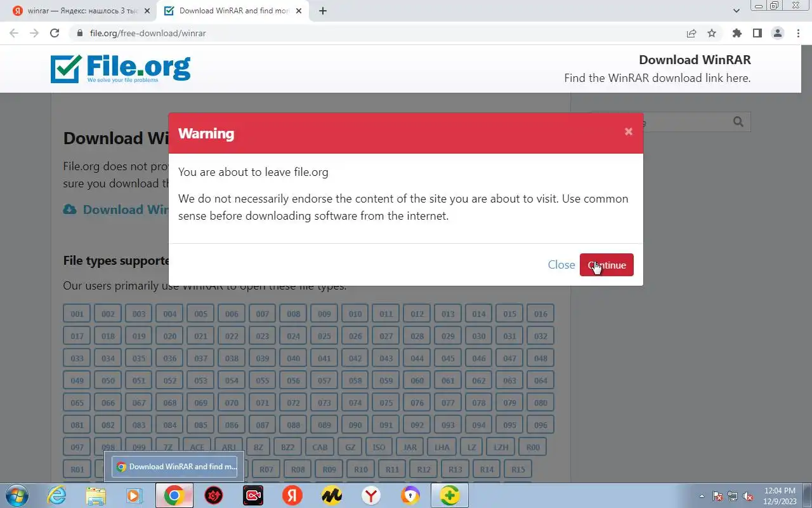Open Windows Explorer folder icon in taskbar
The width and height of the screenshot is (812, 508).
coord(96,495)
